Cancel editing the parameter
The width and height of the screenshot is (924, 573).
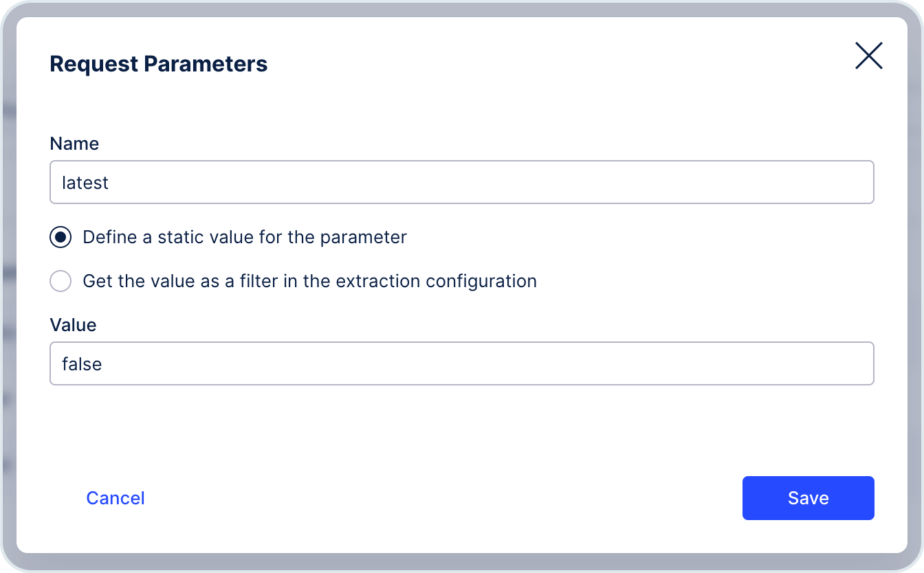click(115, 498)
